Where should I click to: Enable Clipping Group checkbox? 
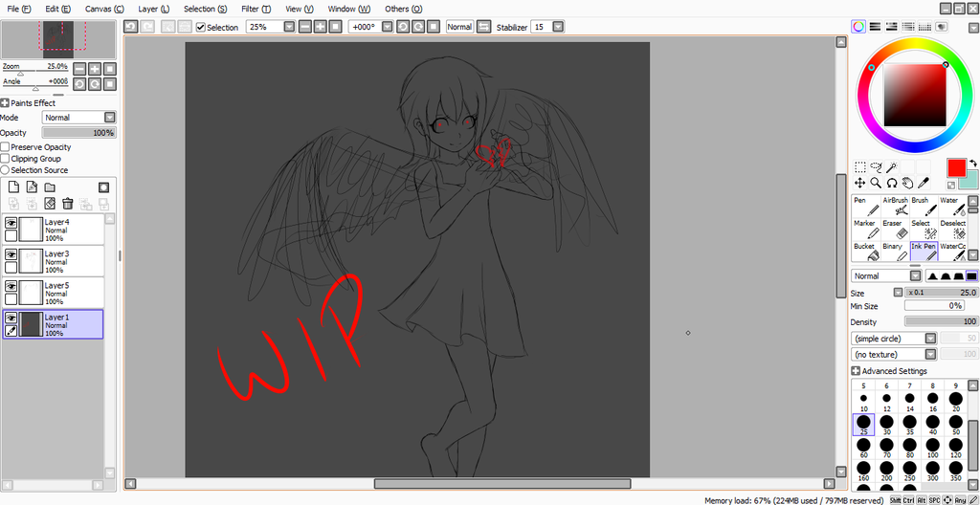pos(5,159)
